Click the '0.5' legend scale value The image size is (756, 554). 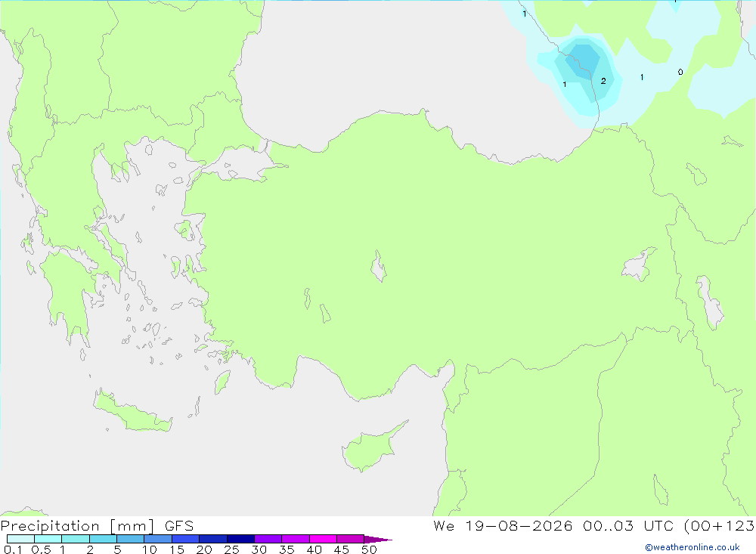tap(41, 549)
